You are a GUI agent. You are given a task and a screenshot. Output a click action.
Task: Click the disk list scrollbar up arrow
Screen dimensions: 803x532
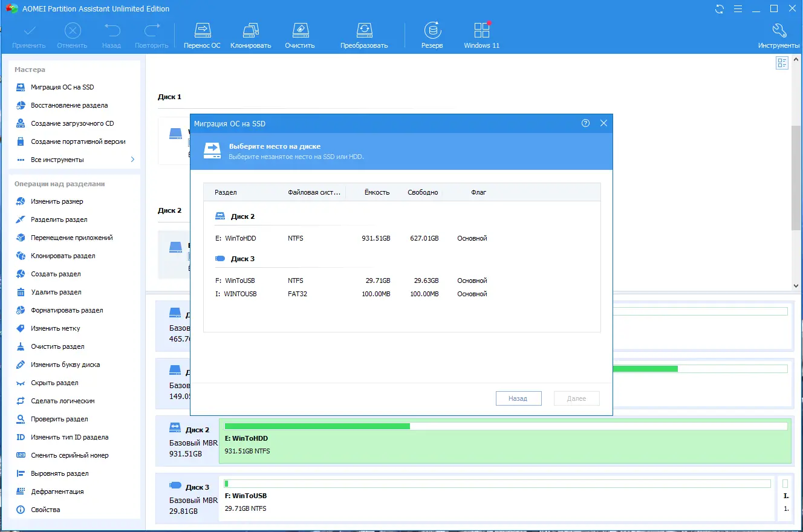point(796,59)
